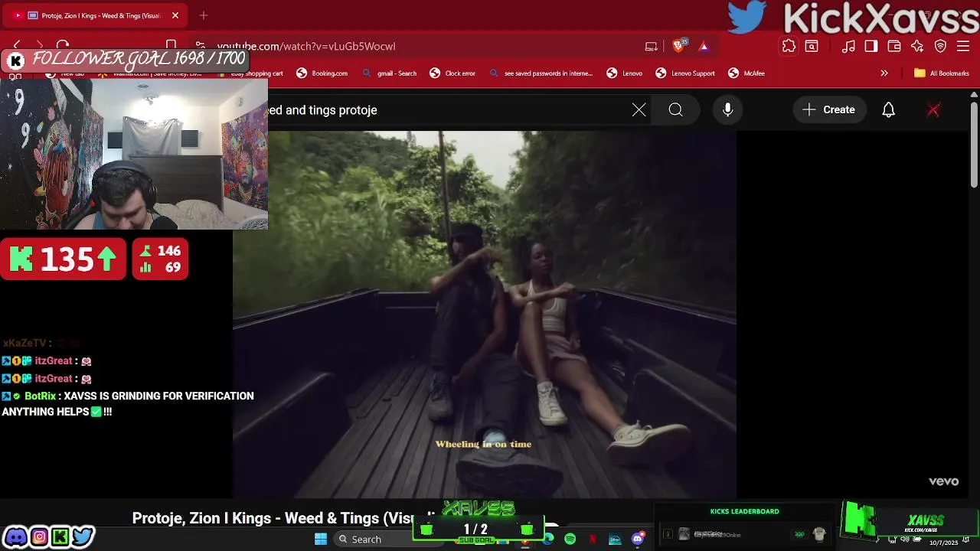Open the browser hamburger menu
The height and width of the screenshot is (551, 980).
click(x=963, y=46)
